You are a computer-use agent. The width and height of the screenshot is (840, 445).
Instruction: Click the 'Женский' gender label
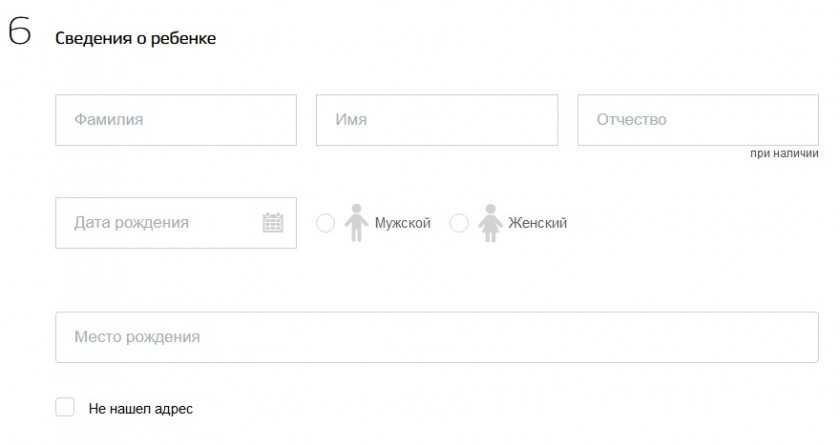537,223
